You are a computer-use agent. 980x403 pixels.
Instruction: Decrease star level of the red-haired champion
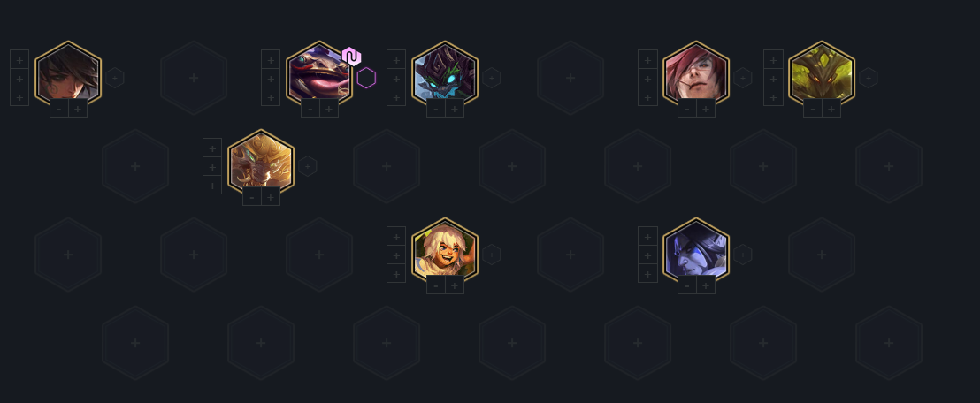click(687, 108)
